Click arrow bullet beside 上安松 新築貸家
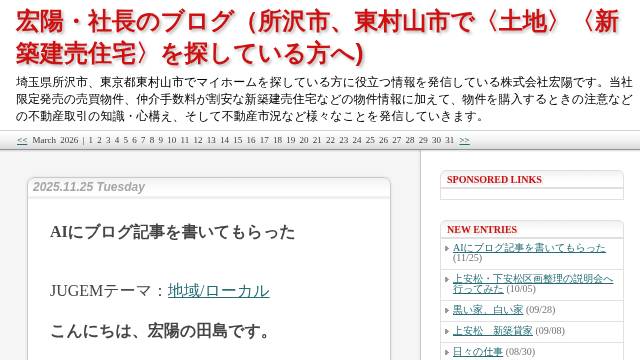This screenshot has width=640, height=360. pyautogui.click(x=447, y=331)
